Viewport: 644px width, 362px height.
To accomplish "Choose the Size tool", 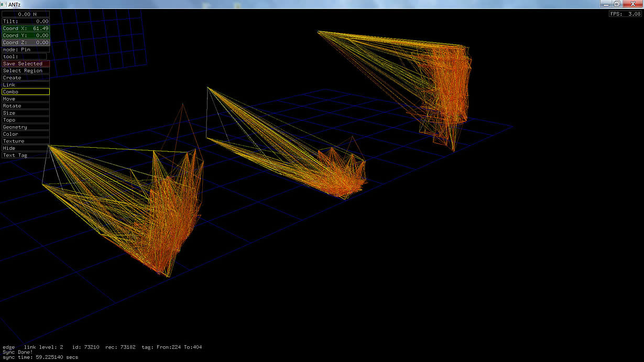I will [26, 113].
